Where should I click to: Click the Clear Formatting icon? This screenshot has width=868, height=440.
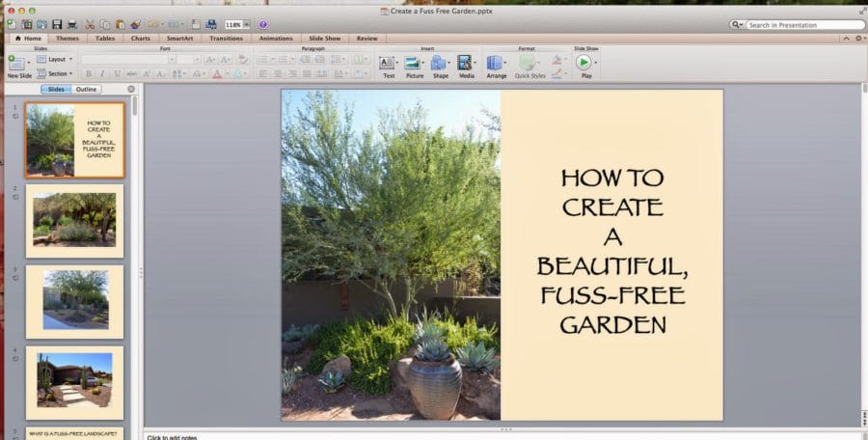(242, 59)
